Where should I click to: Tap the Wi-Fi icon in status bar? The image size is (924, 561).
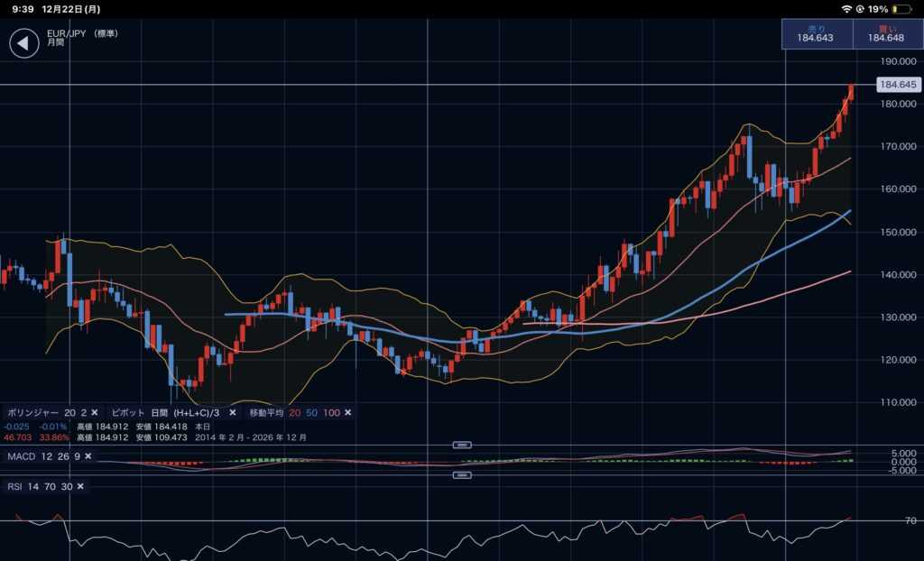tap(846, 8)
